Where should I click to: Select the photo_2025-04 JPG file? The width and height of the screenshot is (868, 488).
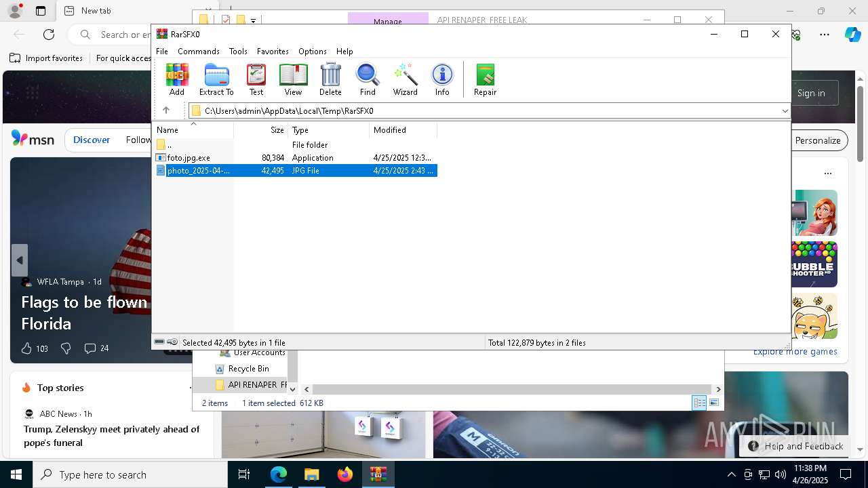point(296,171)
